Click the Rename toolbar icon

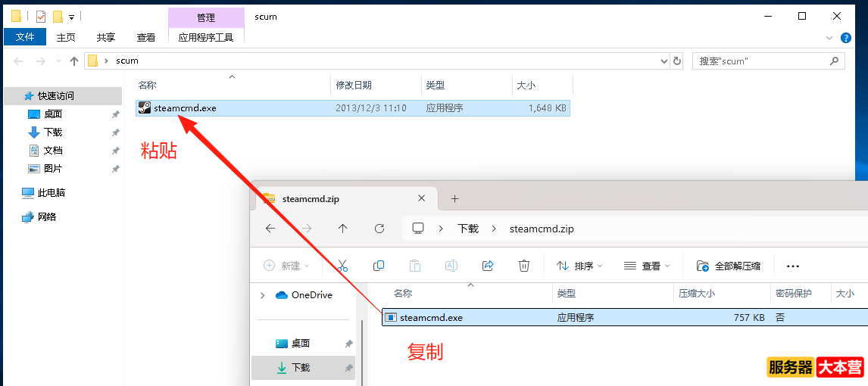click(451, 266)
